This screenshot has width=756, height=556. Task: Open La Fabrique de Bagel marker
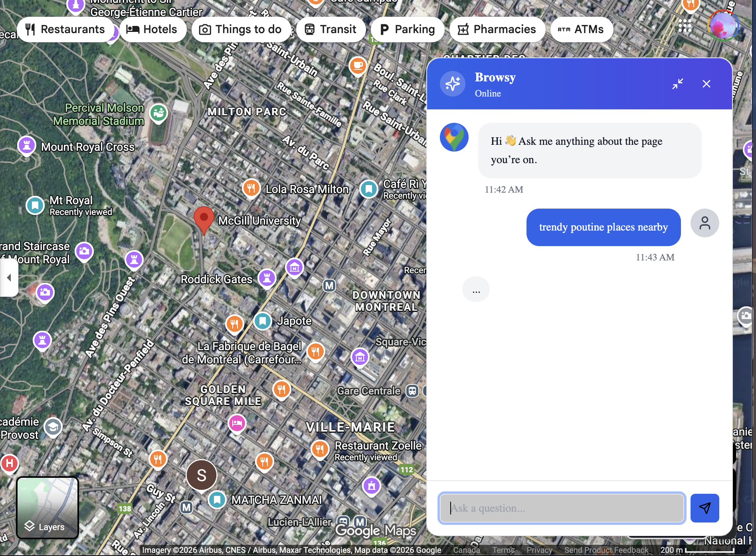coord(315,352)
